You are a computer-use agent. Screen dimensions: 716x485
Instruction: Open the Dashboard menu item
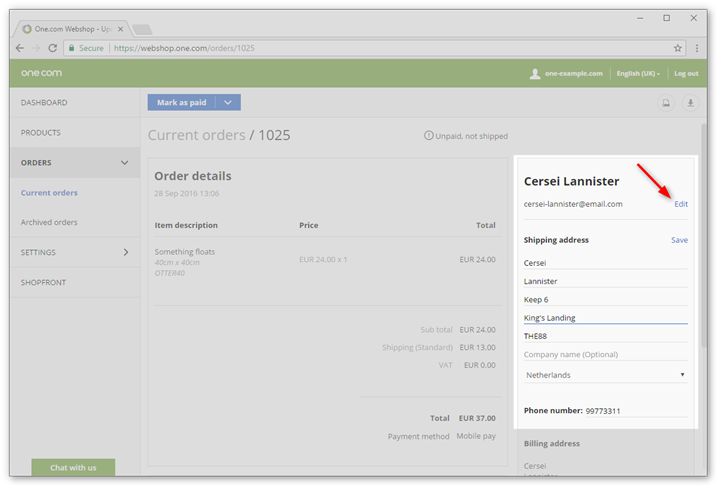[x=75, y=103]
